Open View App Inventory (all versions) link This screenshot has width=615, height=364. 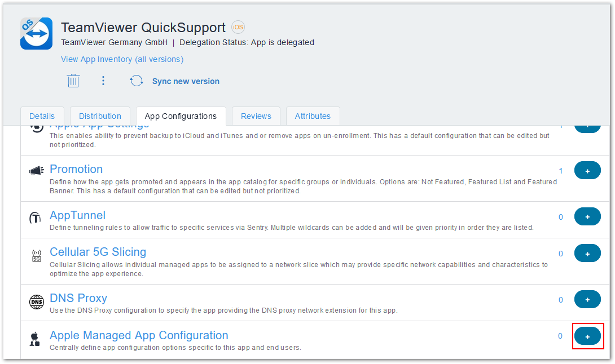[122, 59]
